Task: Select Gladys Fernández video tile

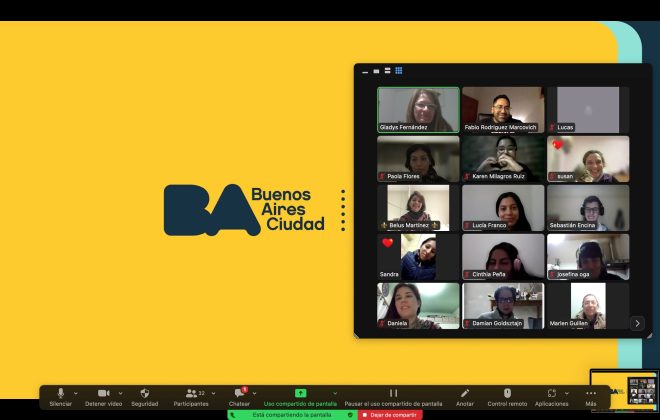Action: pyautogui.click(x=418, y=109)
